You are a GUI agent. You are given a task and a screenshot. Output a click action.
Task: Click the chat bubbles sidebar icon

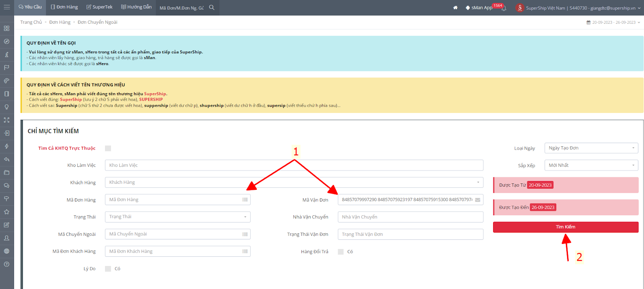[x=6, y=185]
